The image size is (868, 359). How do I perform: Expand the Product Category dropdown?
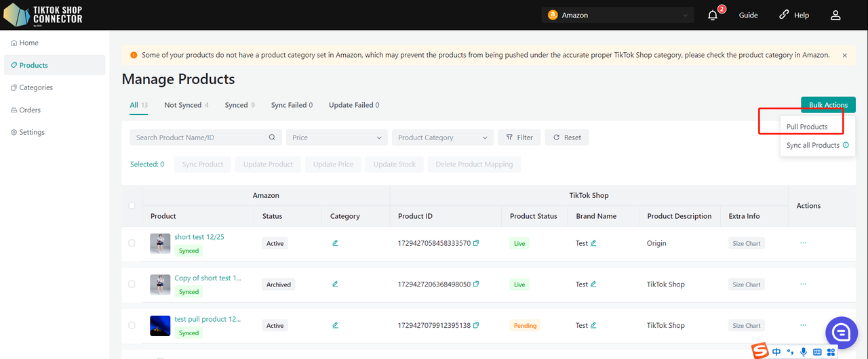442,138
